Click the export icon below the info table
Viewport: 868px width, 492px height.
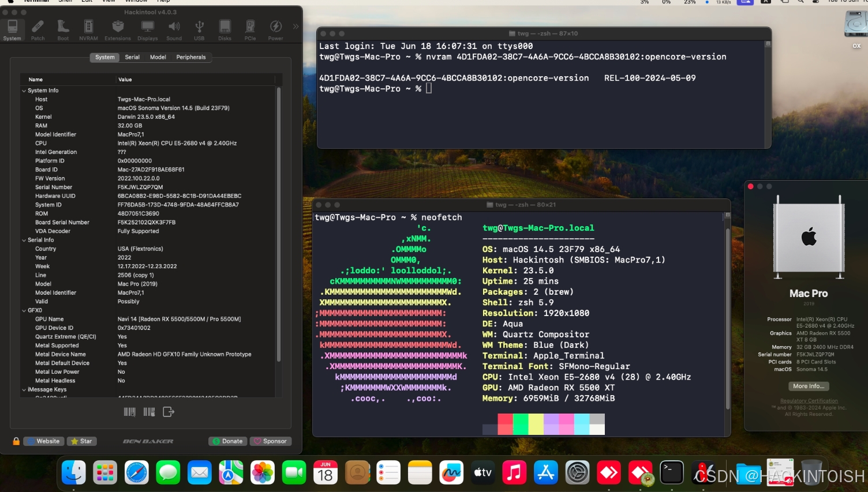click(169, 412)
